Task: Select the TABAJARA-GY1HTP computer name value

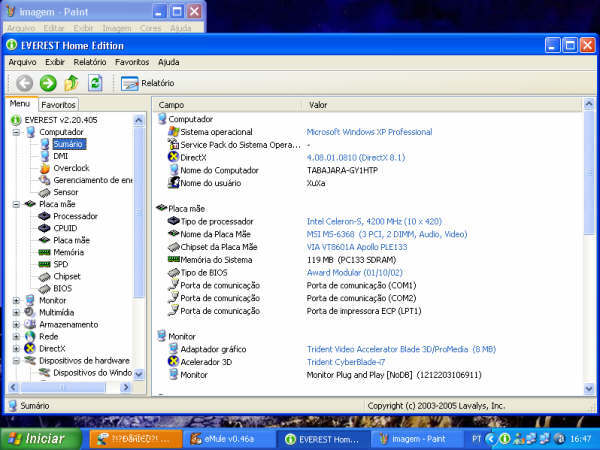Action: (342, 170)
